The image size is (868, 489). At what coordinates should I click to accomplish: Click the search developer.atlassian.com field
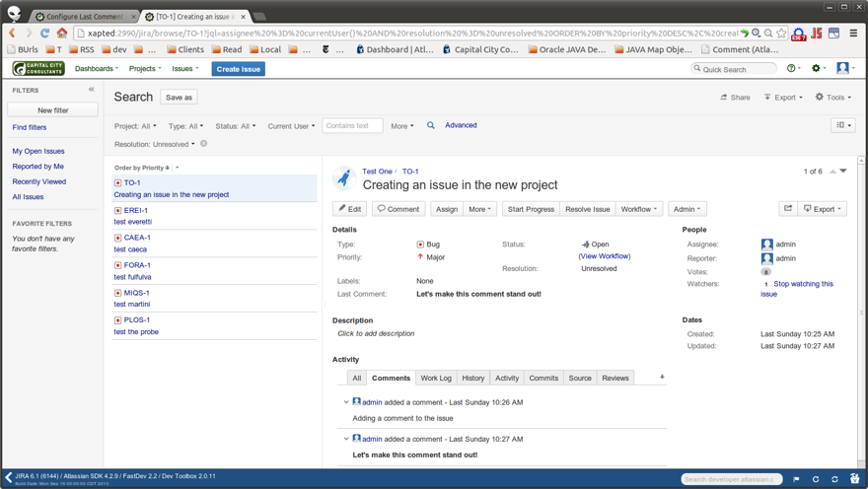pos(731,479)
